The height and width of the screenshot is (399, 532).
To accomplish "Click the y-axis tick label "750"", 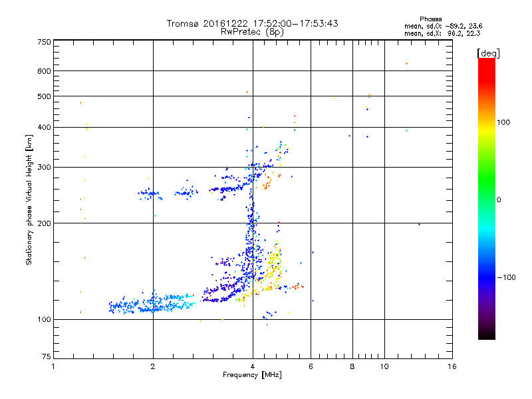I will [44, 42].
